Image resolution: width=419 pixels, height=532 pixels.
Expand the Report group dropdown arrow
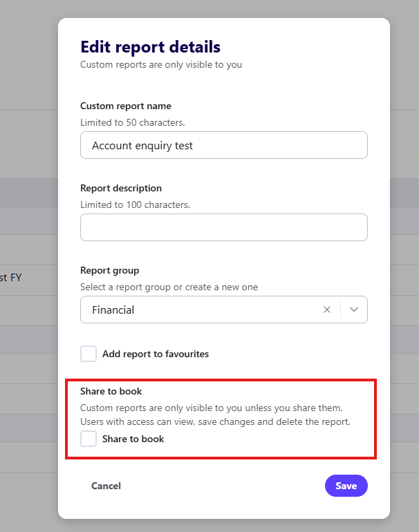354,310
